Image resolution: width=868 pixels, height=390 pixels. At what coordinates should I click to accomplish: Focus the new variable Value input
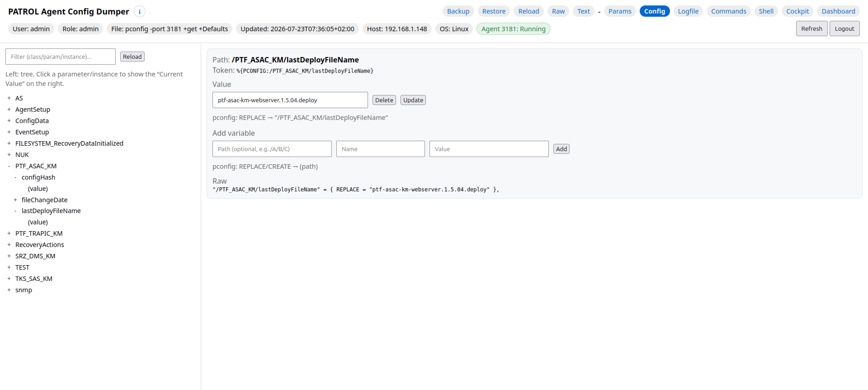[488, 149]
